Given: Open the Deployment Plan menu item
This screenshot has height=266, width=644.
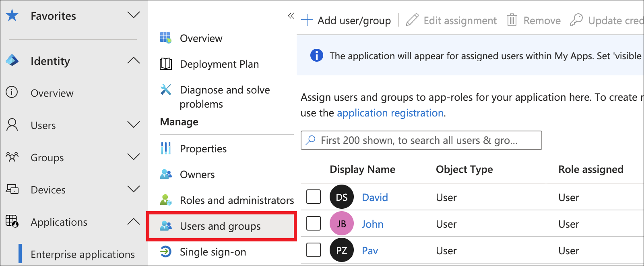Looking at the screenshot, I should (219, 64).
